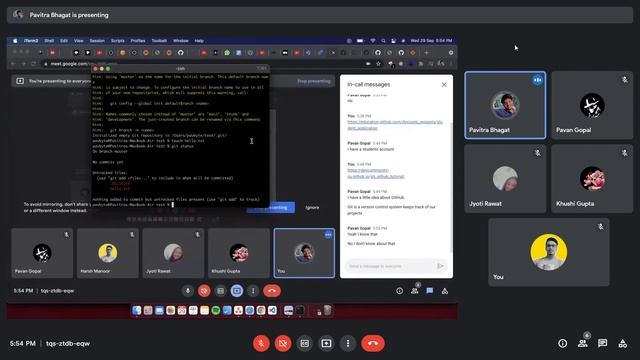The height and width of the screenshot is (360, 640).
Task: Close the In-call messages panel
Action: [x=444, y=84]
